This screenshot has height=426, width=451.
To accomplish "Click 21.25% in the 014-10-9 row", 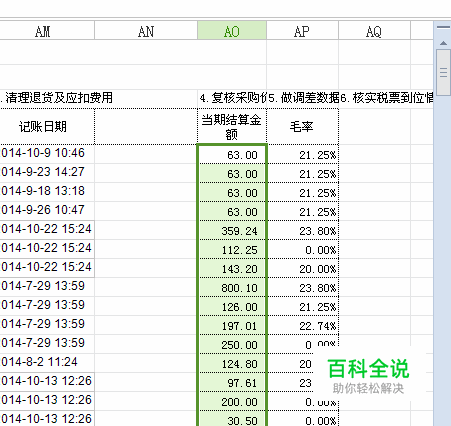I will tap(302, 154).
